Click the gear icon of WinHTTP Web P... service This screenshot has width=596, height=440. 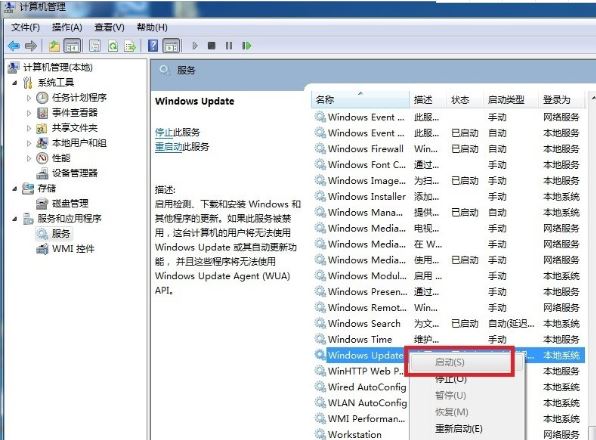(x=320, y=371)
